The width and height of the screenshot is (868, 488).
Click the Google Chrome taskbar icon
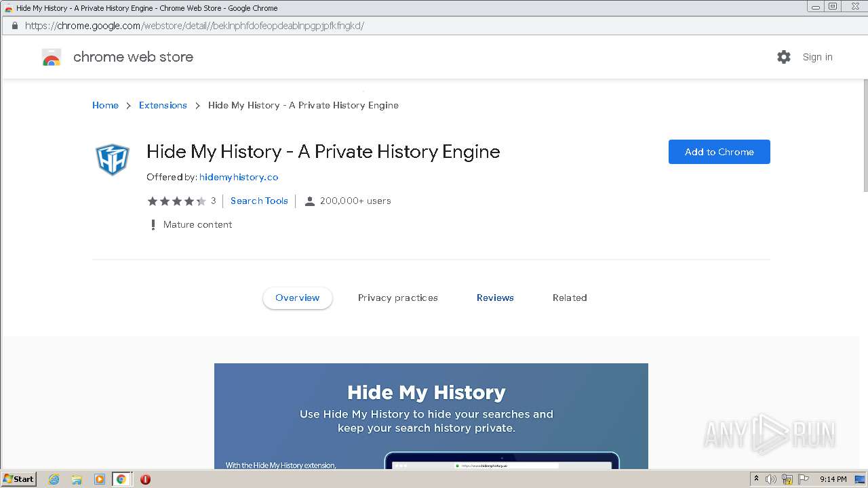tap(121, 479)
